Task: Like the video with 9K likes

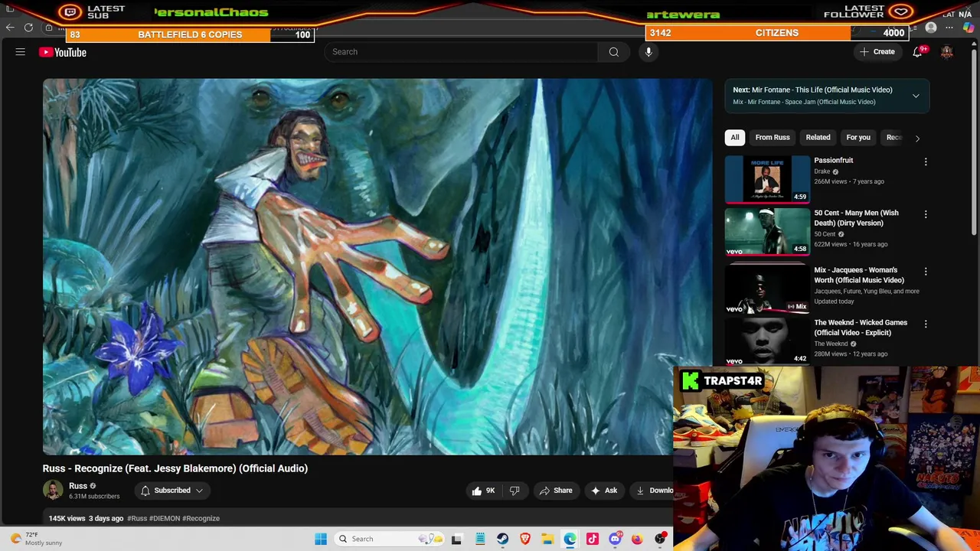Action: pos(484,491)
